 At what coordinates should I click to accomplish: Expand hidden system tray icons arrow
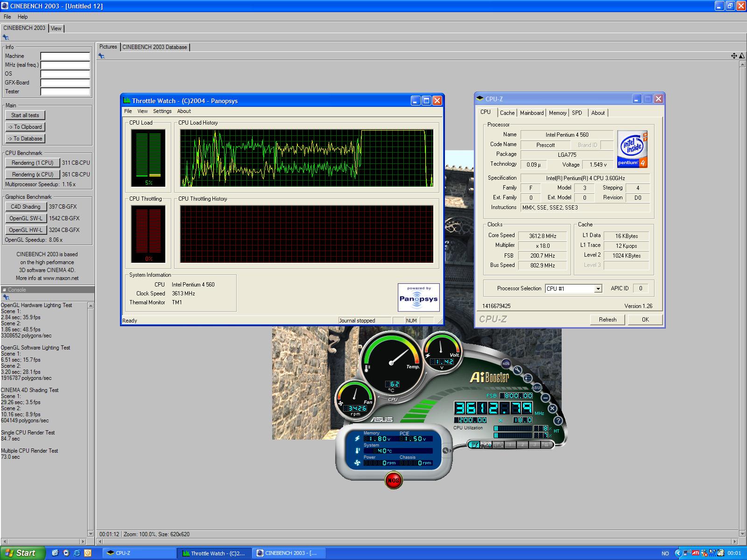[x=677, y=553]
